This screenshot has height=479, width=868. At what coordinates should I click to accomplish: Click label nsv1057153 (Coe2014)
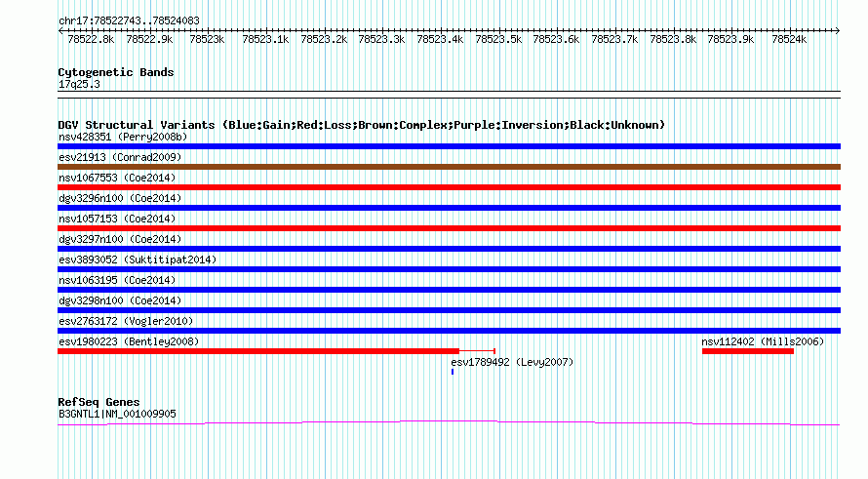click(x=117, y=219)
